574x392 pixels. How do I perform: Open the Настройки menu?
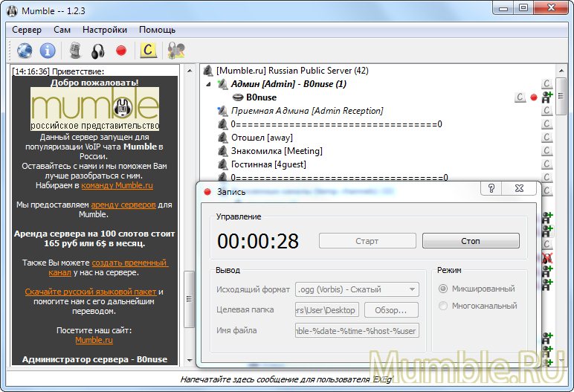(105, 30)
